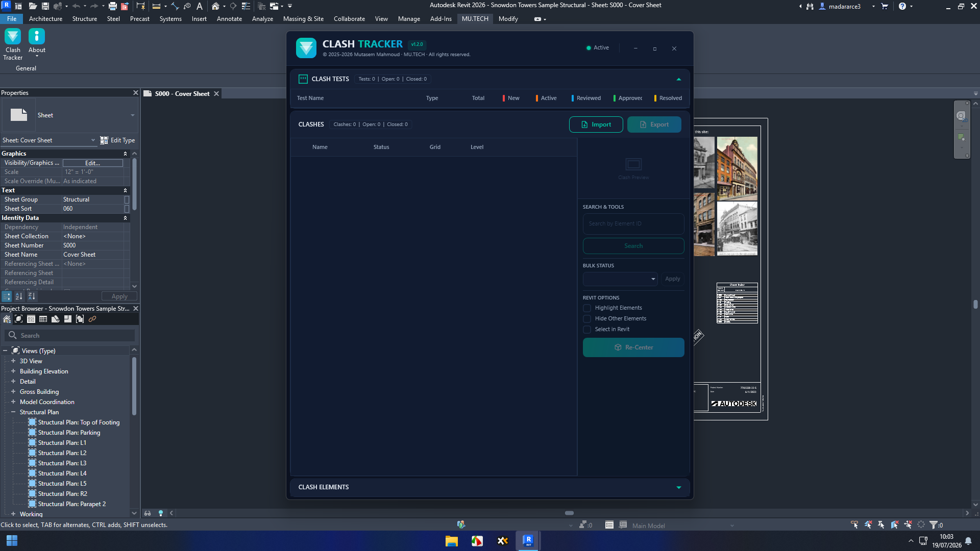
Task: Collapse the Structural Plan tree node
Action: [x=13, y=412]
